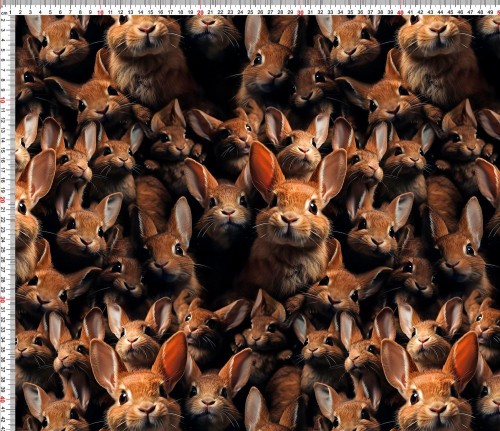The height and width of the screenshot is (431, 500).
Task: Click the red 10 mark on left ruler
Action: point(3,101)
